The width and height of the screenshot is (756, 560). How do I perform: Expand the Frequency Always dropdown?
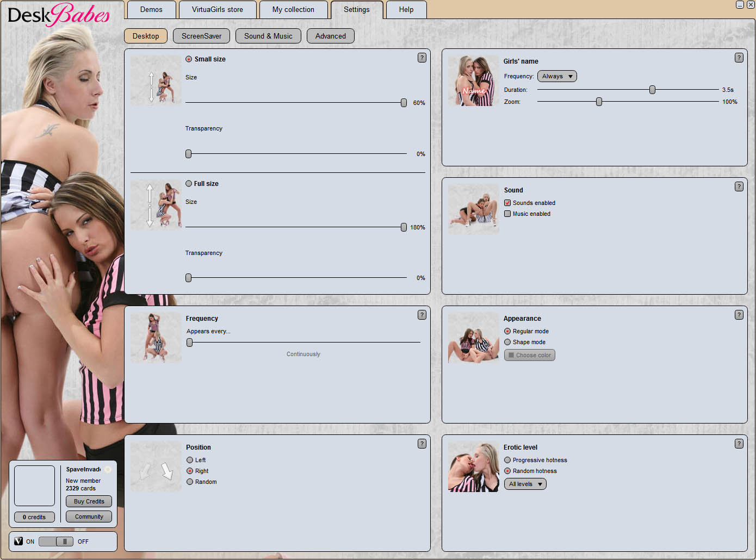pos(557,77)
